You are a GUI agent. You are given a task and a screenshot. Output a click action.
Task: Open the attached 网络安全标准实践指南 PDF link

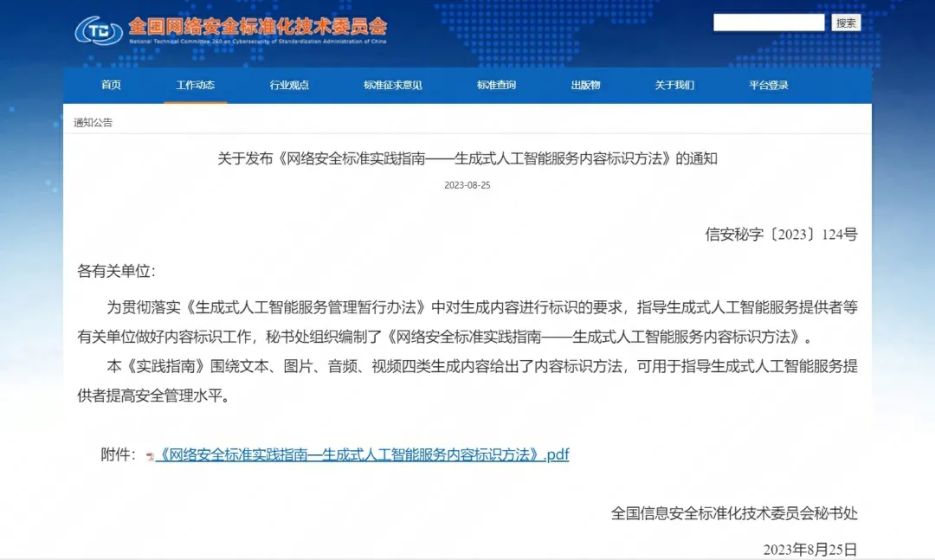pos(362,455)
